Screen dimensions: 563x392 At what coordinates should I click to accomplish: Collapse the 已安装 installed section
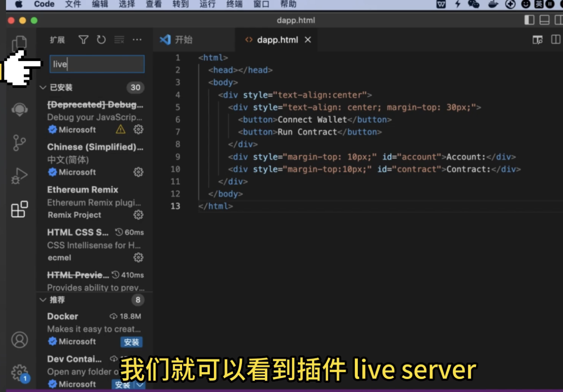(43, 87)
